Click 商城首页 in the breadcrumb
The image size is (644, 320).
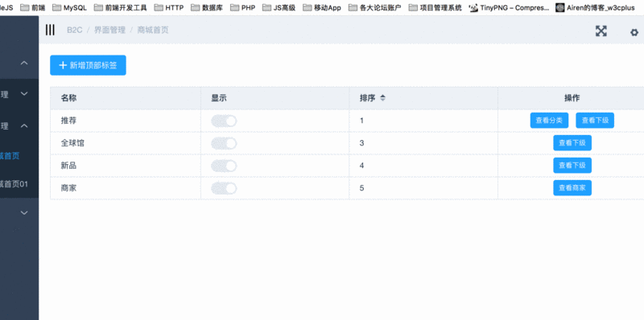tap(153, 30)
